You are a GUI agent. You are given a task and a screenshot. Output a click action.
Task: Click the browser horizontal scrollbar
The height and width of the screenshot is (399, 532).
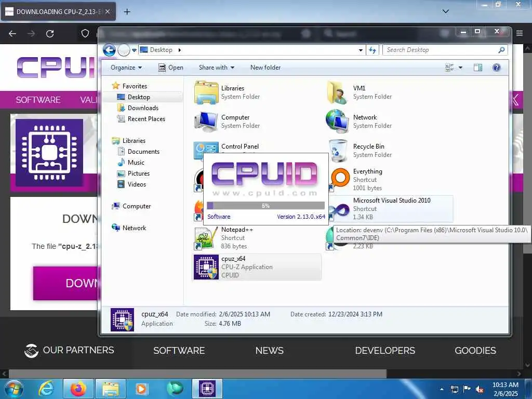point(197,374)
